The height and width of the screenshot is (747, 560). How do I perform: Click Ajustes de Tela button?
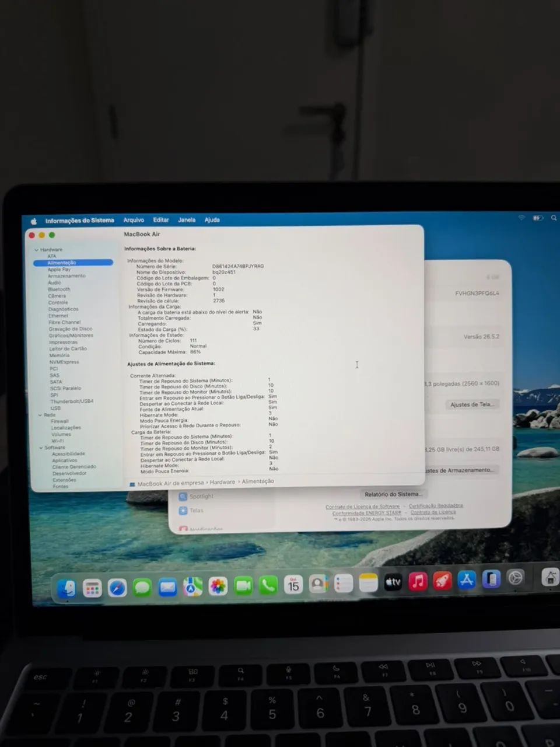(x=472, y=404)
